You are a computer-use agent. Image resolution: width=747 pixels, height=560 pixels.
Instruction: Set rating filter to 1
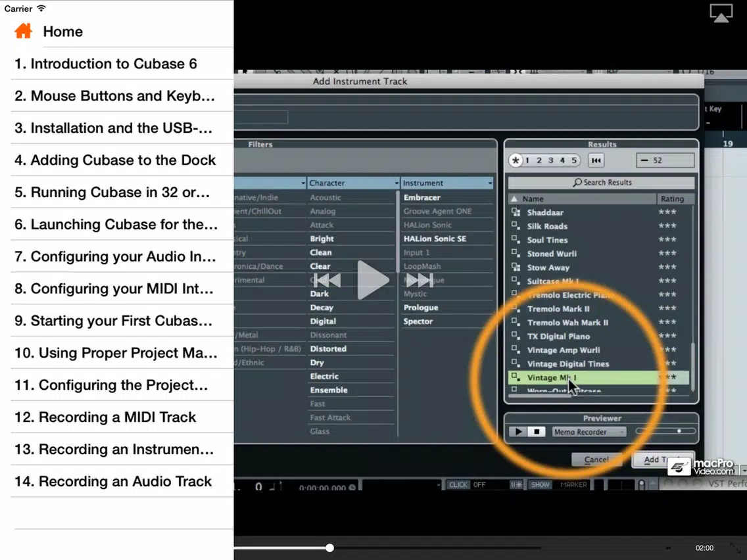coord(527,160)
